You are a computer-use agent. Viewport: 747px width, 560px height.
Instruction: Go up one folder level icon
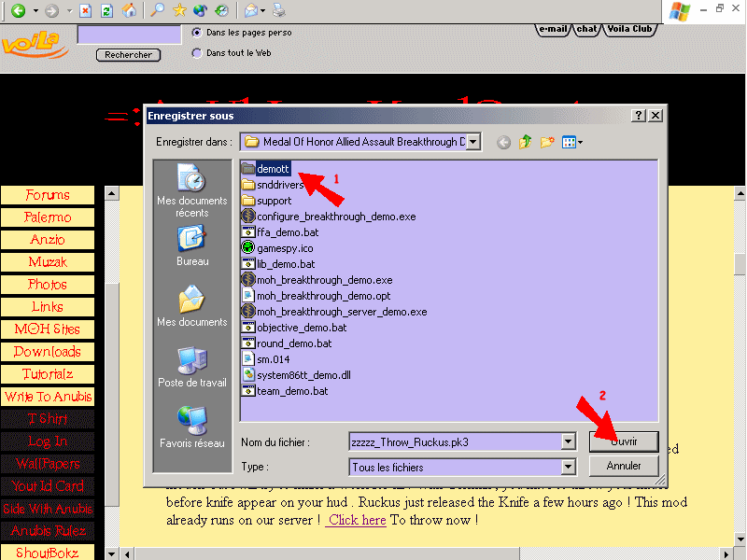pos(525,142)
